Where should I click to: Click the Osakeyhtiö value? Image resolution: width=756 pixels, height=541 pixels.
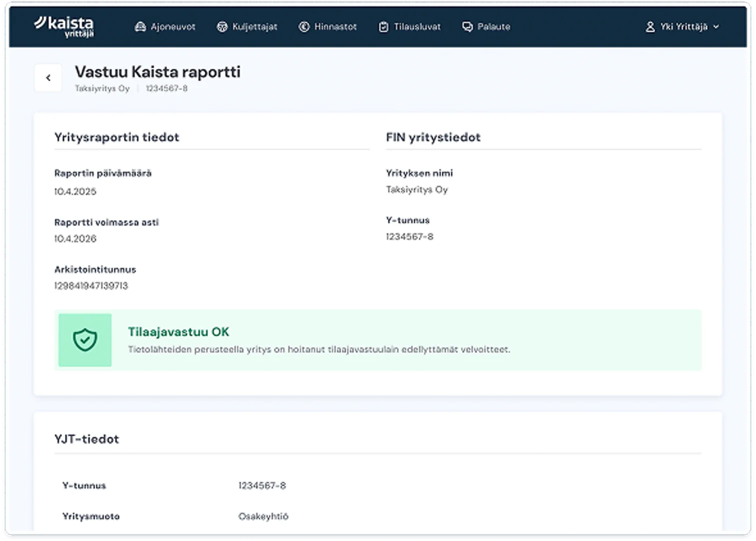click(x=263, y=516)
